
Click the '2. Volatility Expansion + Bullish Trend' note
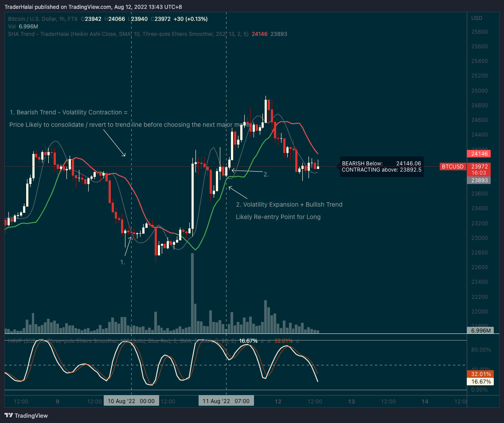pyautogui.click(x=289, y=204)
